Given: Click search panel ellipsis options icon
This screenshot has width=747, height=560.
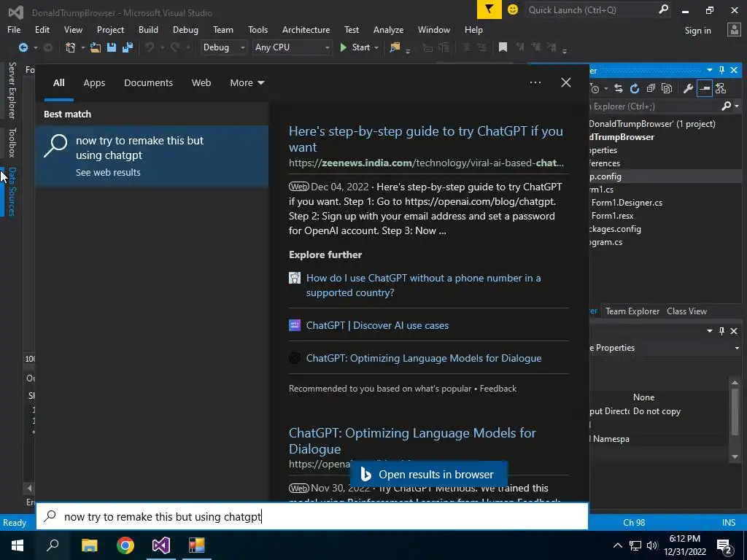Looking at the screenshot, I should (x=535, y=82).
